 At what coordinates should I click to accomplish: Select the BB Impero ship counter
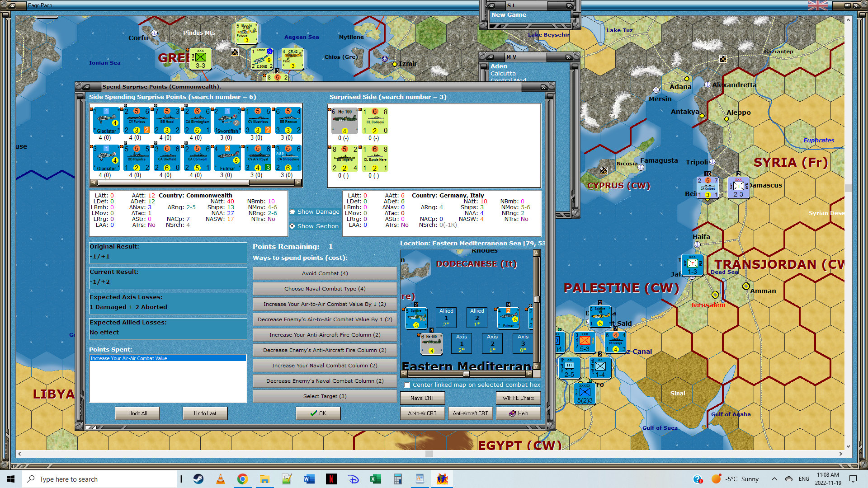point(344,158)
